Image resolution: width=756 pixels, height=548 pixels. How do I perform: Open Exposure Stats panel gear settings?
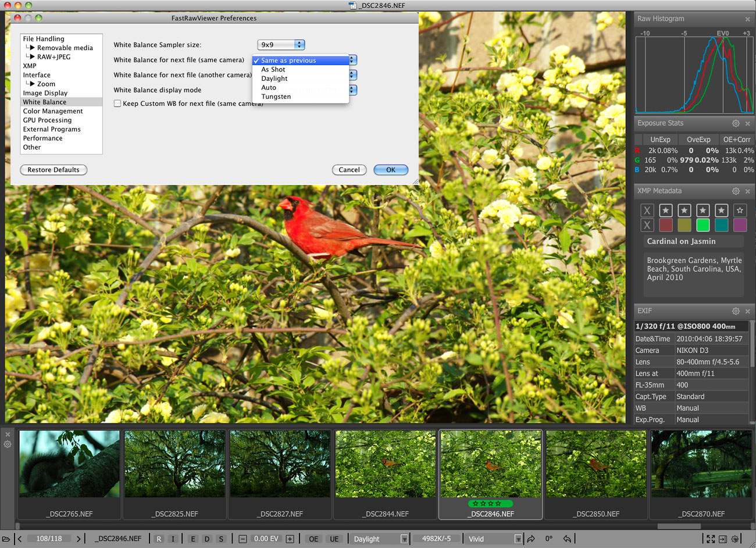736,123
